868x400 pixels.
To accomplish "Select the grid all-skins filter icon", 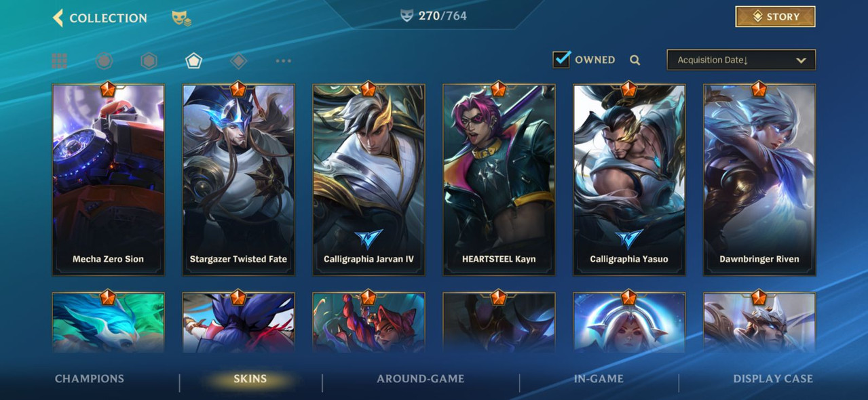I will tap(60, 61).
